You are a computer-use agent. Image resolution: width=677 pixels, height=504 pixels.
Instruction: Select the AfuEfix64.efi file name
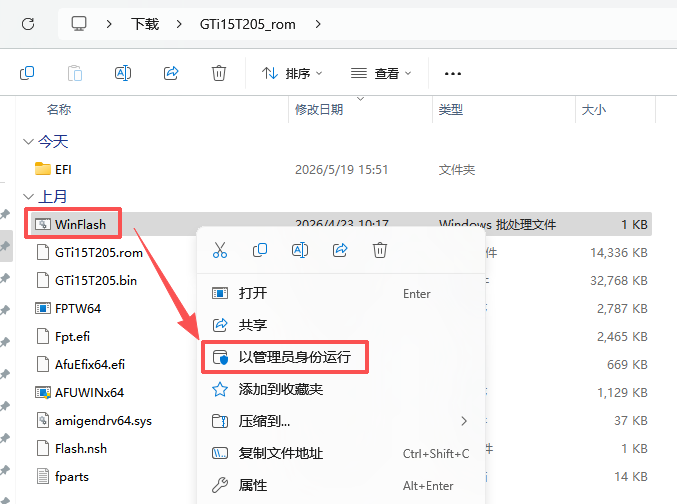90,365
